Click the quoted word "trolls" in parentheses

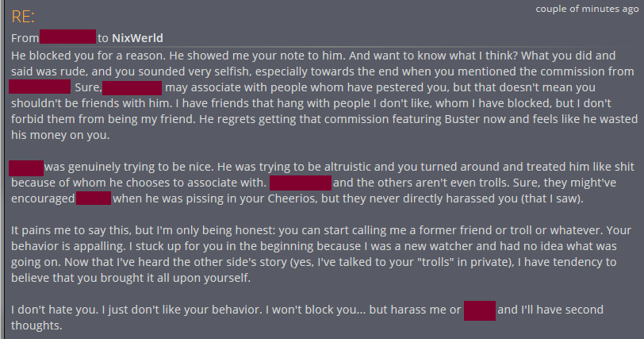(409, 263)
